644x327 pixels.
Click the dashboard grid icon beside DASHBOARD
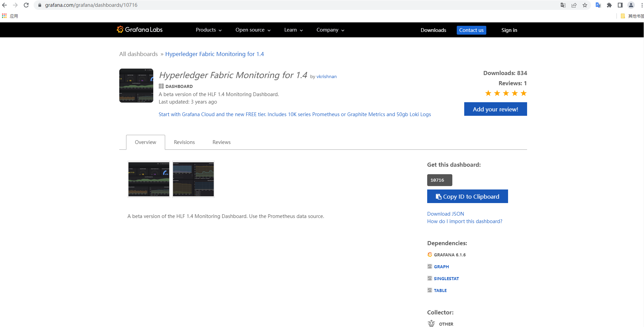coord(161,86)
